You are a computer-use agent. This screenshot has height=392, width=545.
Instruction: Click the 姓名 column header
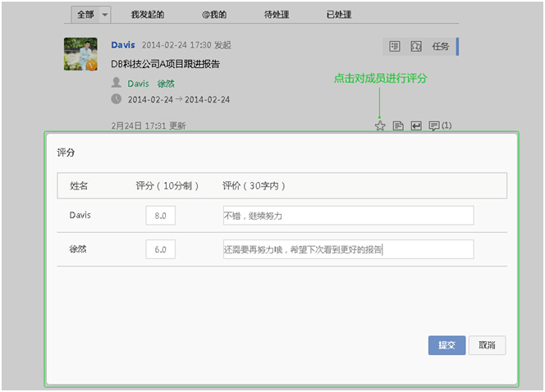[79, 186]
